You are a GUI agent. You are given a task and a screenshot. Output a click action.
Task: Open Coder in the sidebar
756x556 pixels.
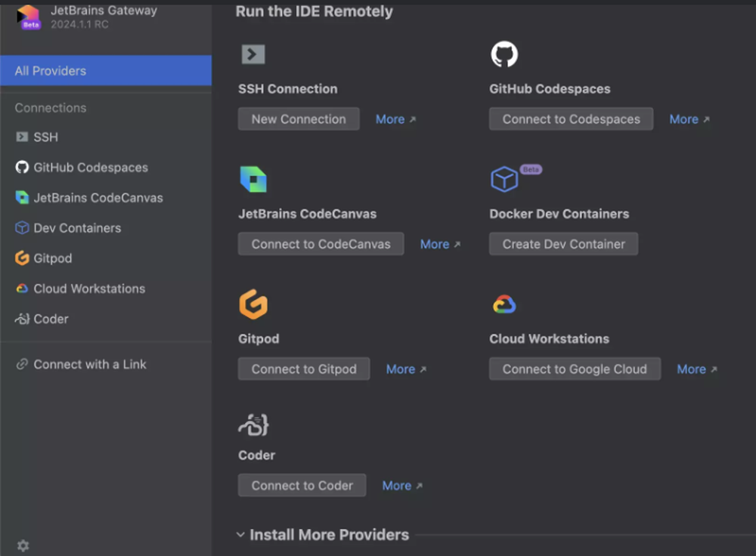click(x=106, y=319)
